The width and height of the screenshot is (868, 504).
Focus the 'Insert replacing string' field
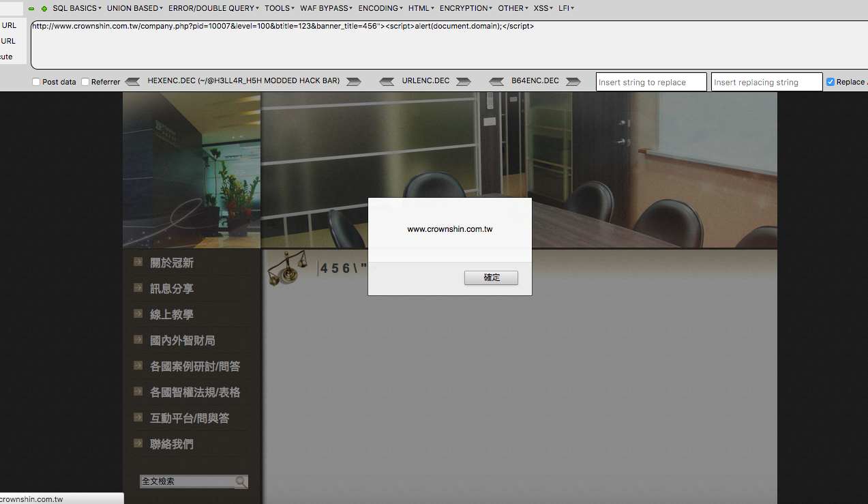pyautogui.click(x=766, y=83)
